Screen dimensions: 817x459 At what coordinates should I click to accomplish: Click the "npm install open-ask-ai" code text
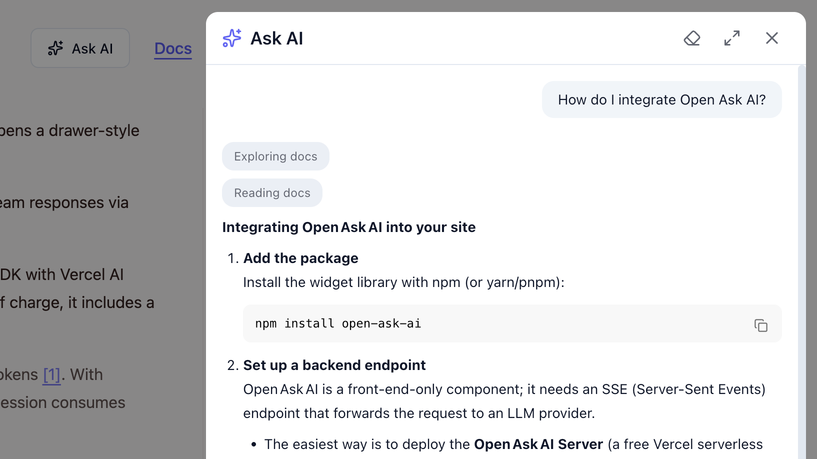click(338, 324)
